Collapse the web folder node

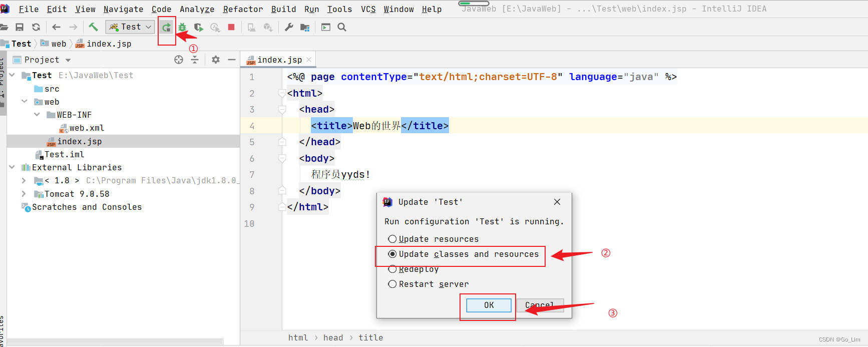click(24, 101)
